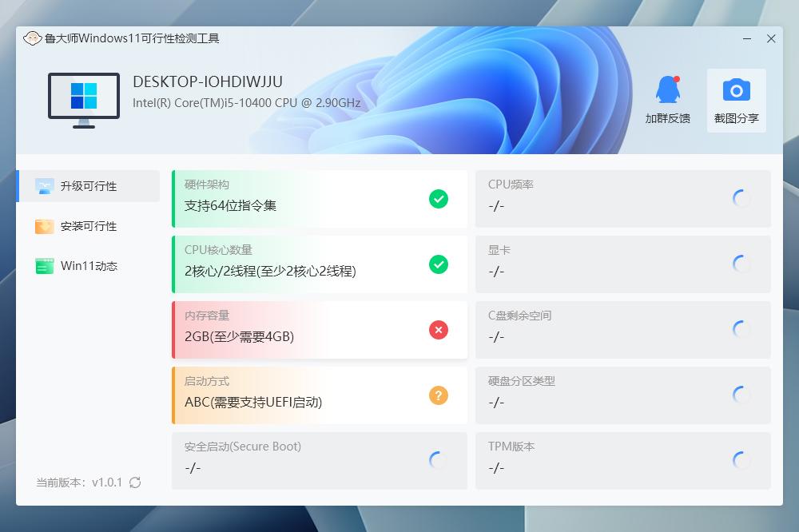Click the 支持64位指令集 result text
The image size is (799, 532).
(230, 206)
